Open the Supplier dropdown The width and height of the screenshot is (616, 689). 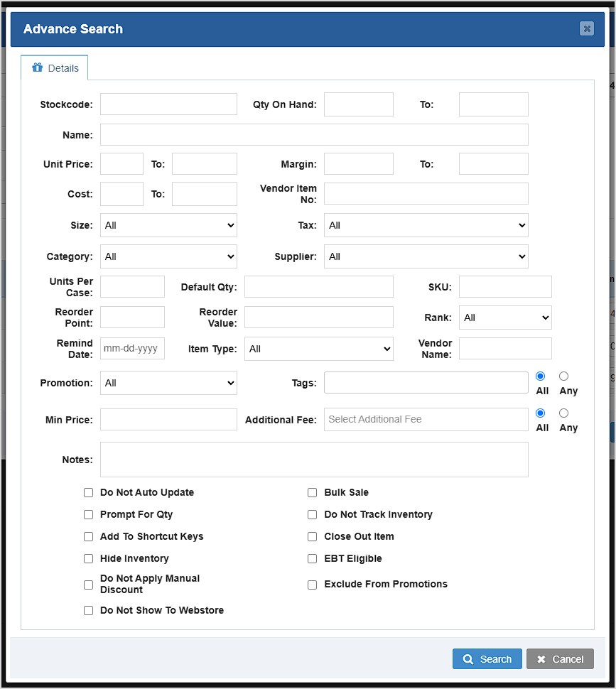tap(426, 256)
